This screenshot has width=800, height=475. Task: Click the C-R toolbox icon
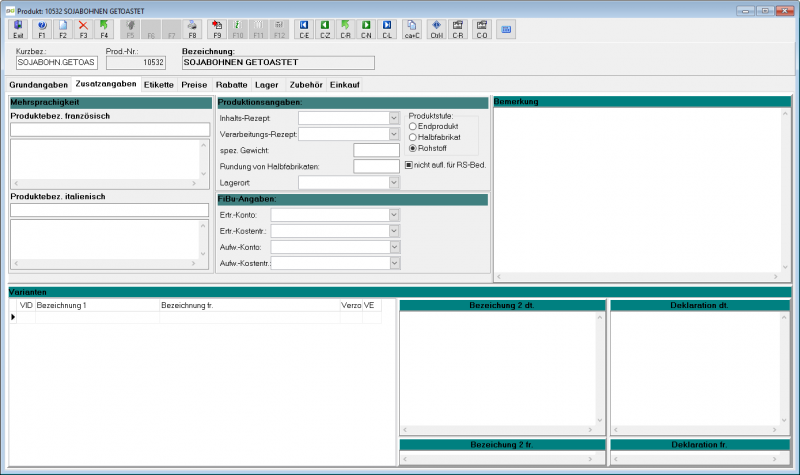click(458, 29)
